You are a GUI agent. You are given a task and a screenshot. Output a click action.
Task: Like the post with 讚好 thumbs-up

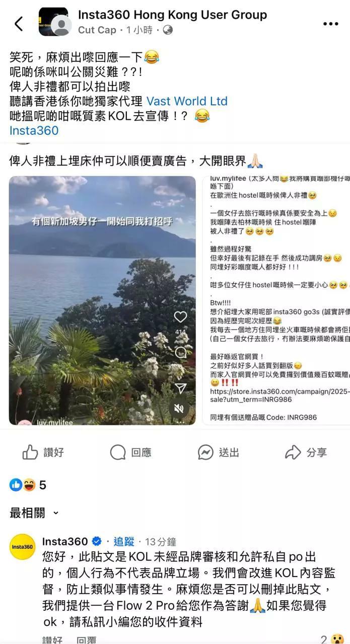click(43, 452)
